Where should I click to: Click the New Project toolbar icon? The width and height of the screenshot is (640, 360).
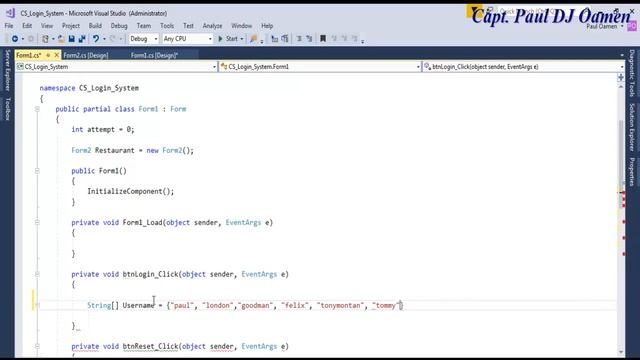[45, 39]
